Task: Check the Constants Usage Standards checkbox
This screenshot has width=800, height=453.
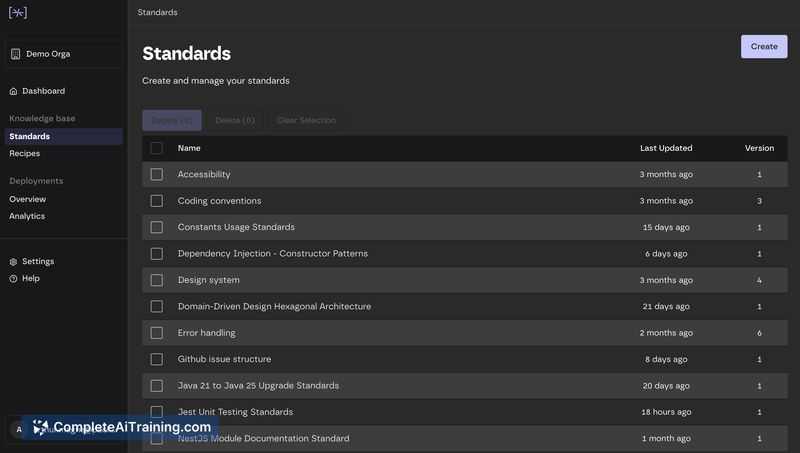Action: point(157,227)
